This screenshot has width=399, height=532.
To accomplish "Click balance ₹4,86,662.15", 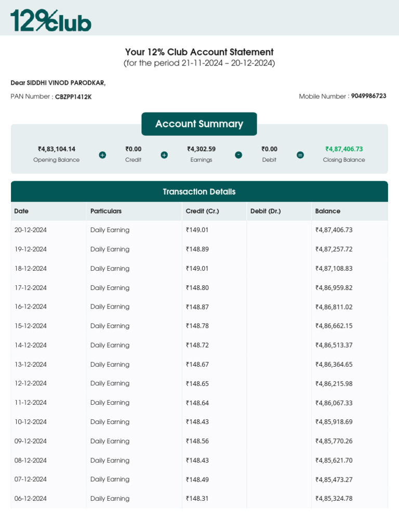I will click(x=334, y=326).
